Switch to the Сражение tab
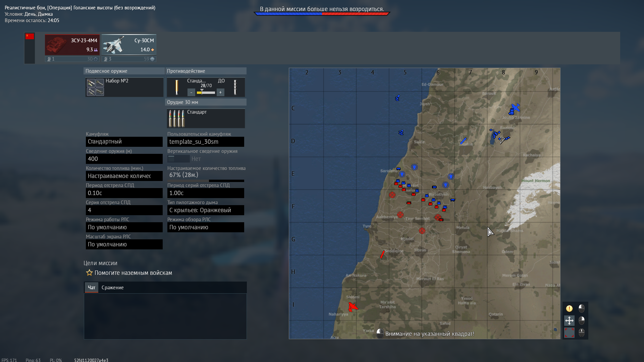 pyautogui.click(x=112, y=288)
